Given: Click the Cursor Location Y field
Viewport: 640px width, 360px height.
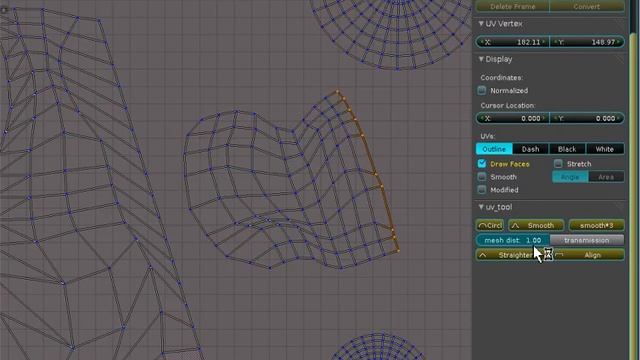Looking at the screenshot, I should [x=587, y=118].
